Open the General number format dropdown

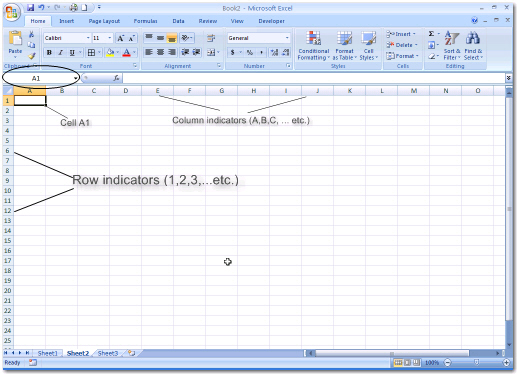pos(287,38)
